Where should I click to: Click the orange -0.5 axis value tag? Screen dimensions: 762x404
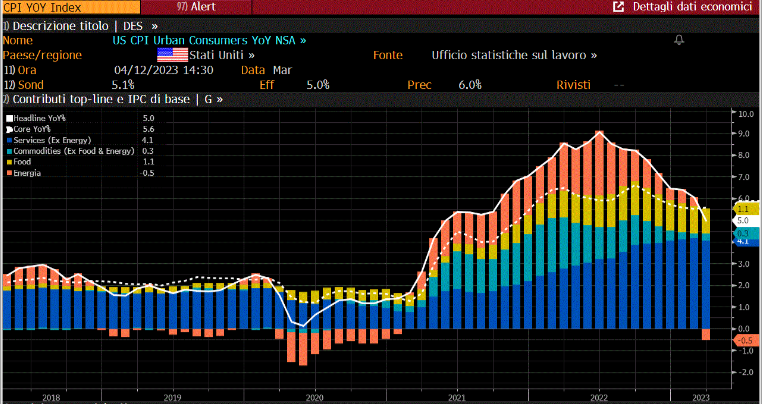(745, 340)
